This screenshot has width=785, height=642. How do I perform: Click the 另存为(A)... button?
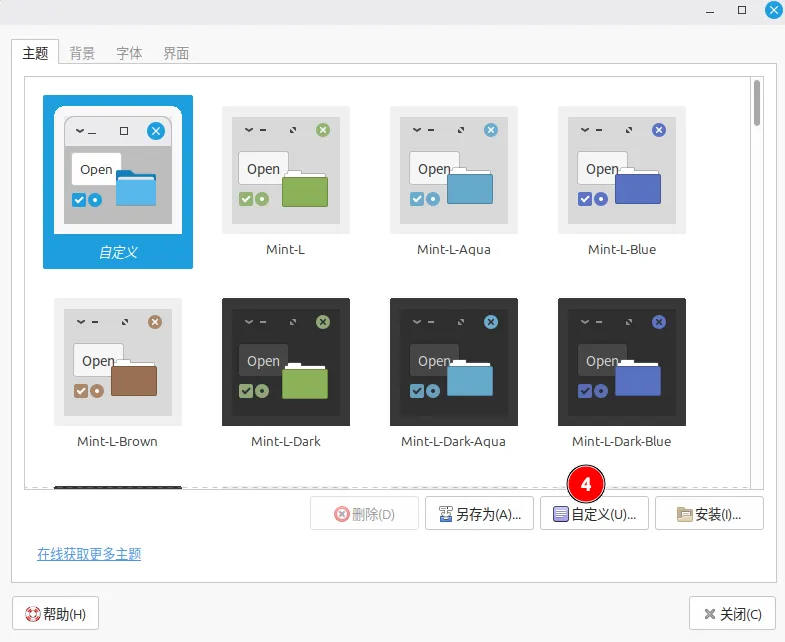point(480,513)
